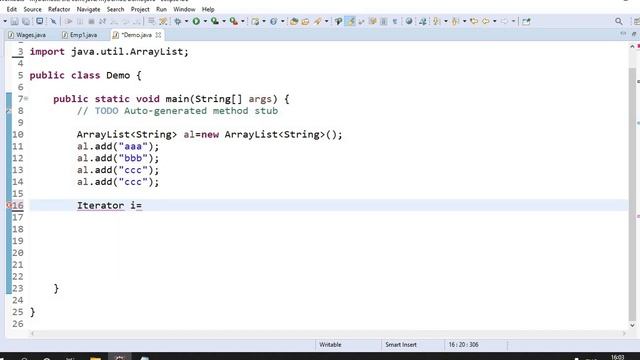Click the error marker on line 16

point(9,205)
